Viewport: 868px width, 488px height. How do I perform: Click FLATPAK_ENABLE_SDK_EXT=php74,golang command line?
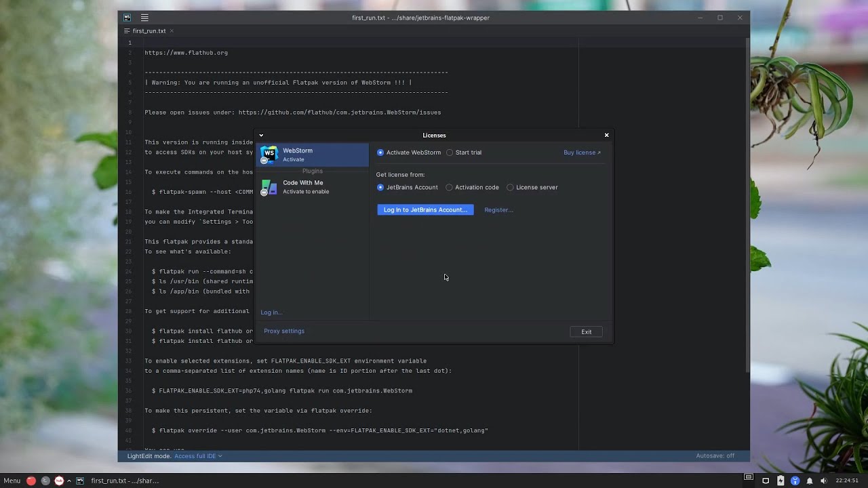[x=281, y=391]
